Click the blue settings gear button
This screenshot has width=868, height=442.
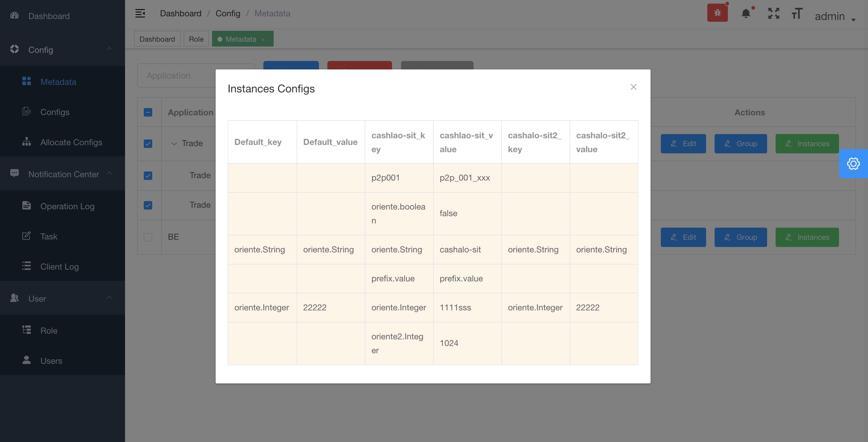pos(853,164)
